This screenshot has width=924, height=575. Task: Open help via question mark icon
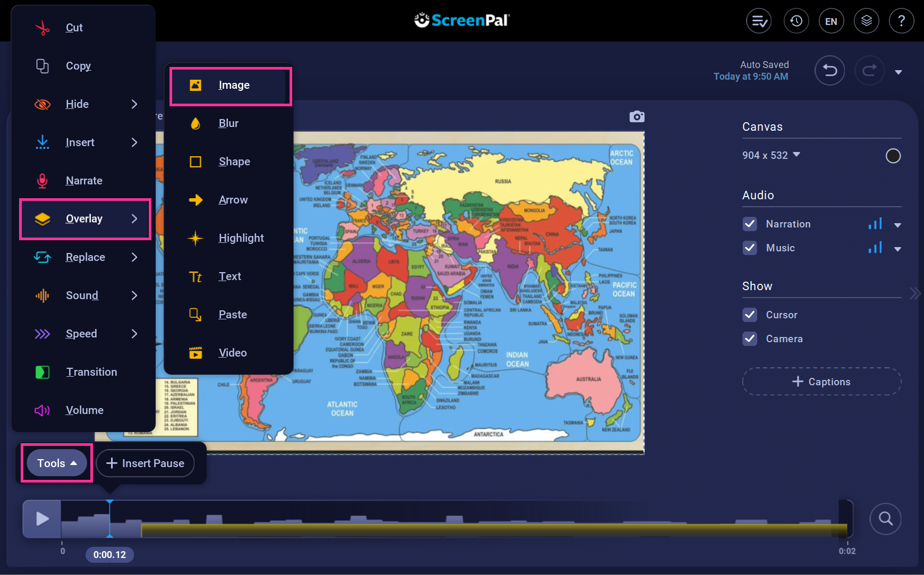(x=901, y=21)
